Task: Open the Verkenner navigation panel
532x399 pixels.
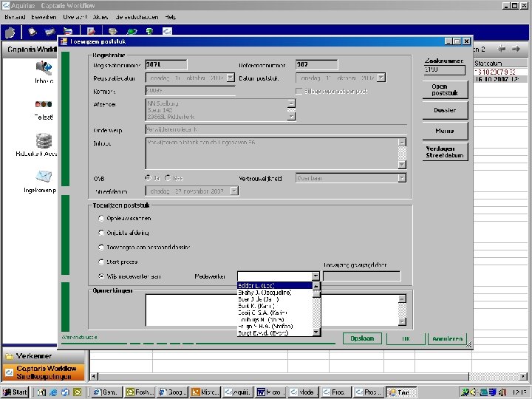Action: click(x=44, y=356)
